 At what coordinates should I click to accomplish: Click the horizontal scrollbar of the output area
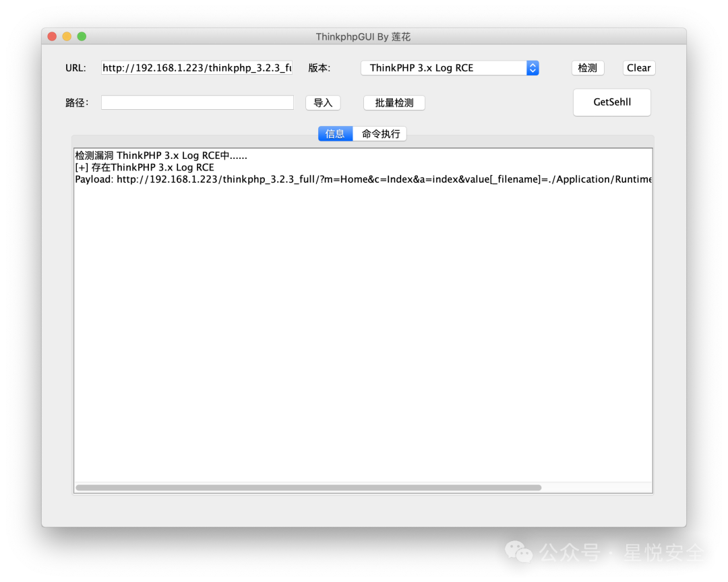[309, 487]
